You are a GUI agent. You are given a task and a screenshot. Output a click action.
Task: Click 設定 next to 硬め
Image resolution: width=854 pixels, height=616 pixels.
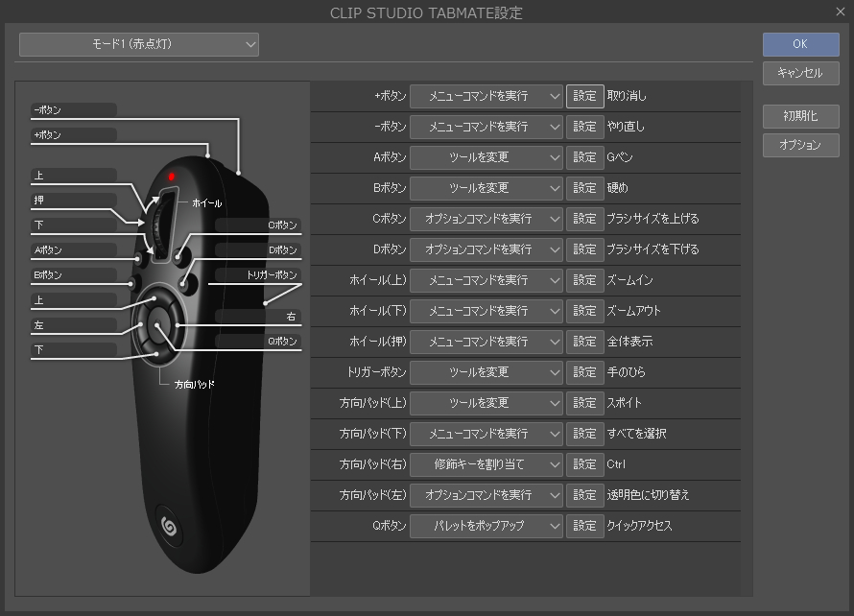[x=585, y=188]
